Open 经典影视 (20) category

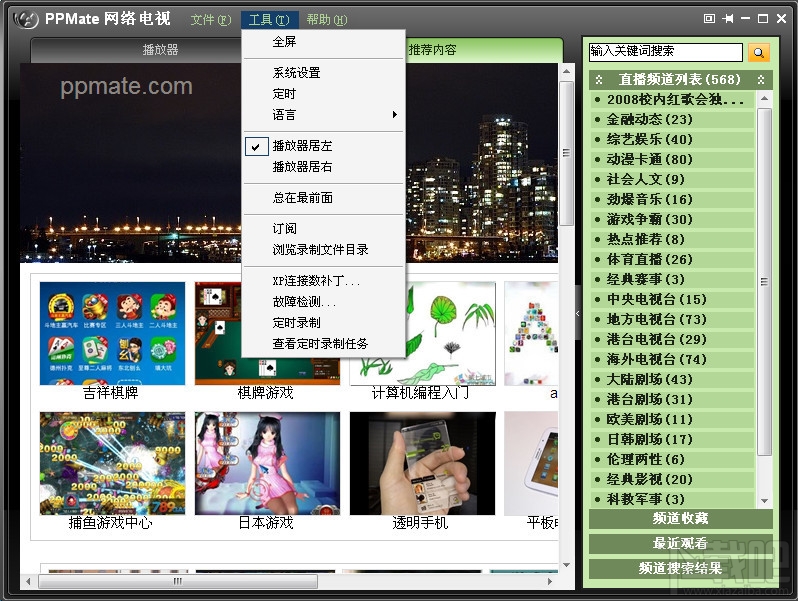point(673,479)
